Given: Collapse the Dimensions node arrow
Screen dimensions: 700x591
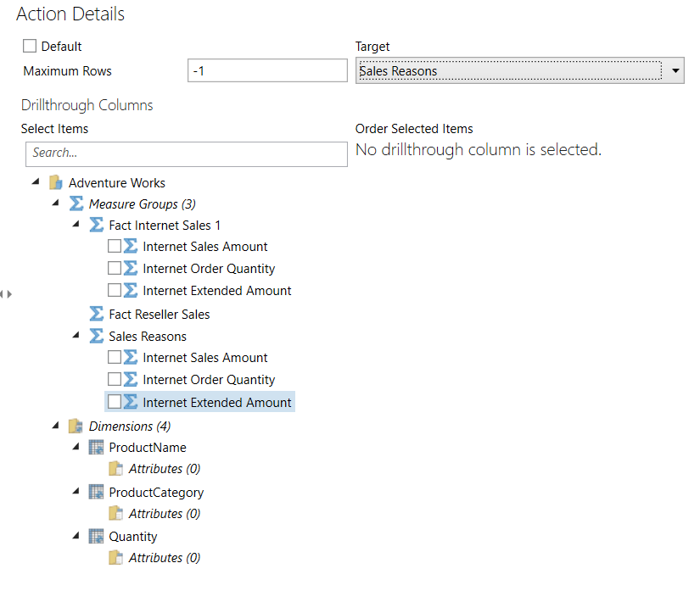Looking at the screenshot, I should click(x=56, y=426).
